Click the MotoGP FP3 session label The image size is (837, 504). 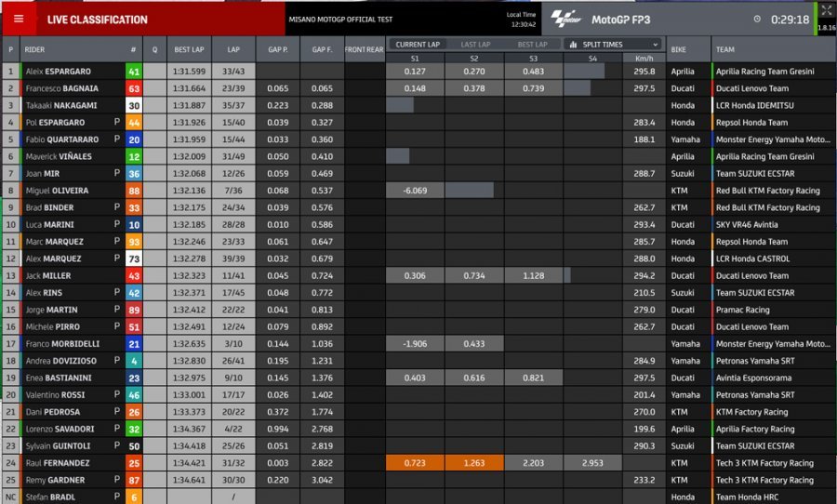coord(621,20)
